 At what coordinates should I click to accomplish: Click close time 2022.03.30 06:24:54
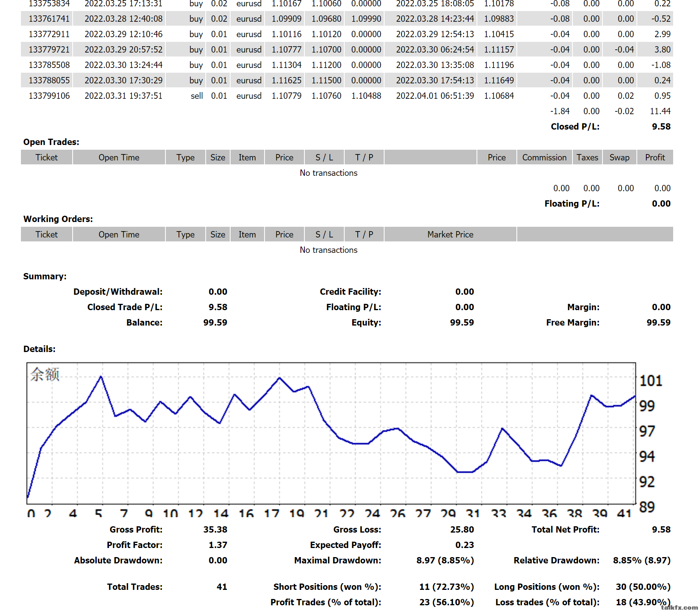(x=435, y=49)
